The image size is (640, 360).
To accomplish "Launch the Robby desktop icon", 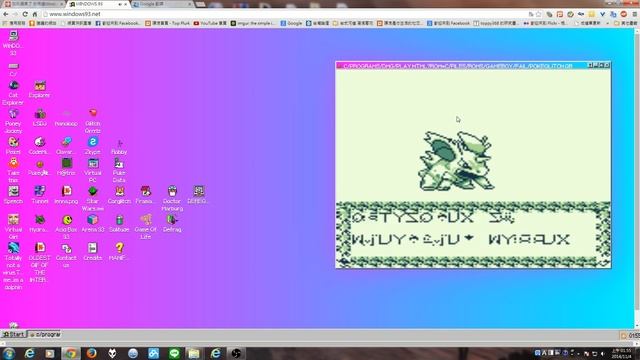I will coord(119,147).
